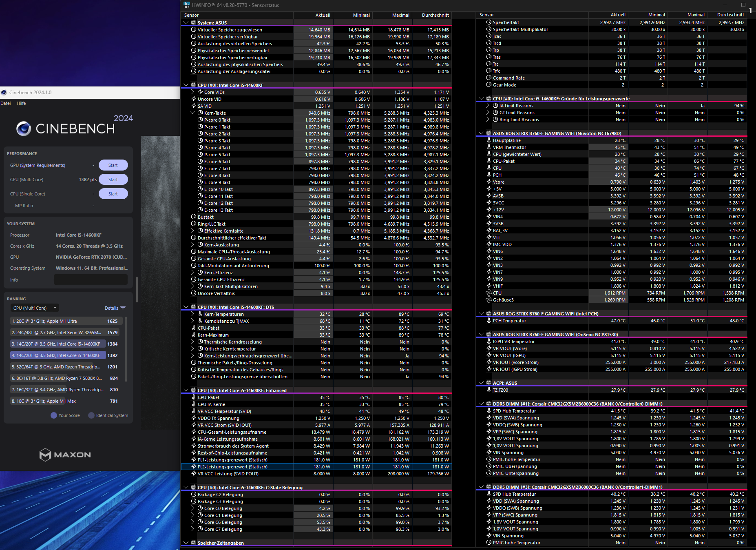
Task: Click thermometer icon of VR VCC Temperatur (SVID)
Action: pyautogui.click(x=194, y=411)
